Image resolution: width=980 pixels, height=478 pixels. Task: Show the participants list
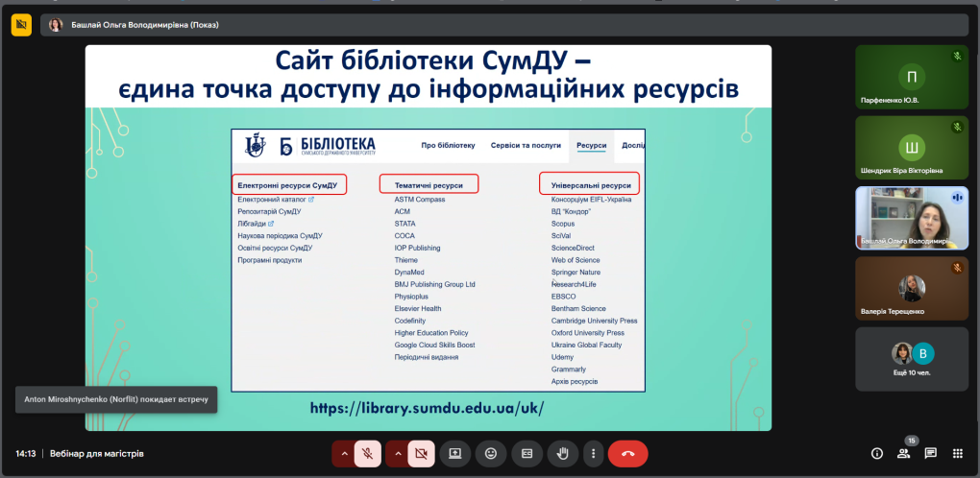pyautogui.click(x=903, y=453)
